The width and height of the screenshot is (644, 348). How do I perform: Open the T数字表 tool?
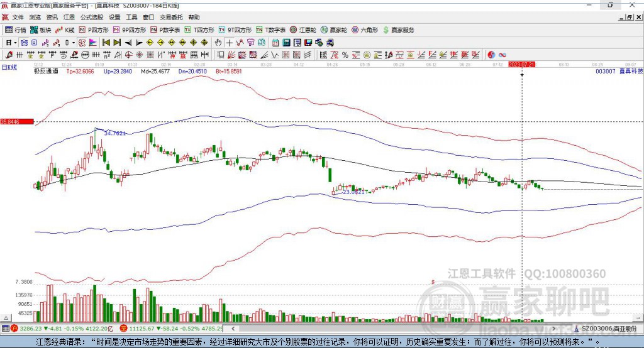click(270, 30)
